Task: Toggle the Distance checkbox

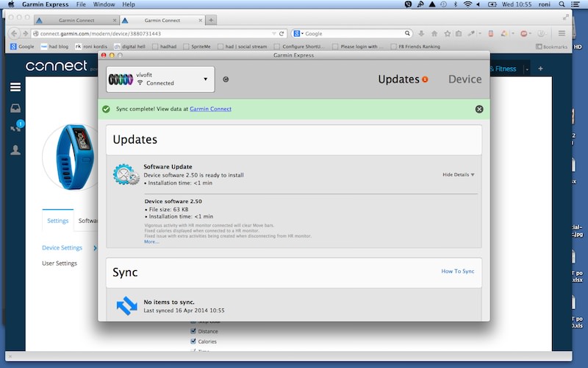Action: pos(193,331)
